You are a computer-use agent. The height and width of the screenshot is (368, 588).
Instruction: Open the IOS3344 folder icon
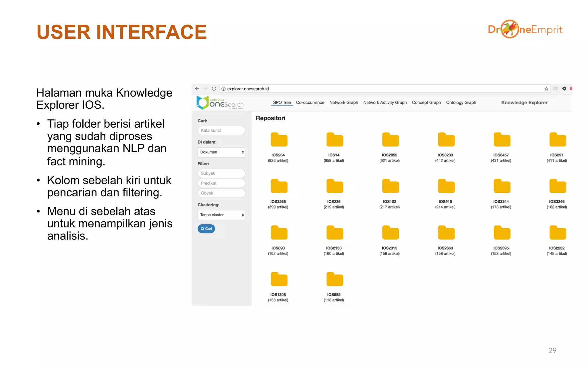tap(502, 186)
